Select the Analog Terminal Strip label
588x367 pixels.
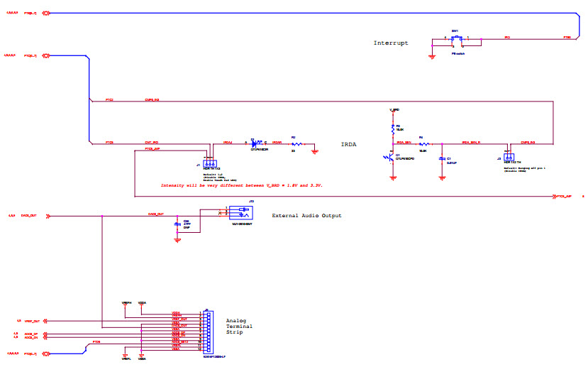click(238, 326)
